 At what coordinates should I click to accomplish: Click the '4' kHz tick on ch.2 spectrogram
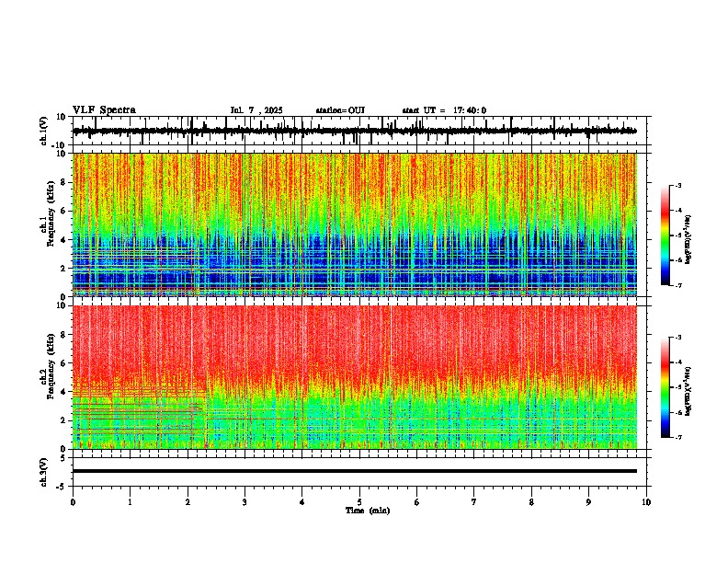(64, 392)
